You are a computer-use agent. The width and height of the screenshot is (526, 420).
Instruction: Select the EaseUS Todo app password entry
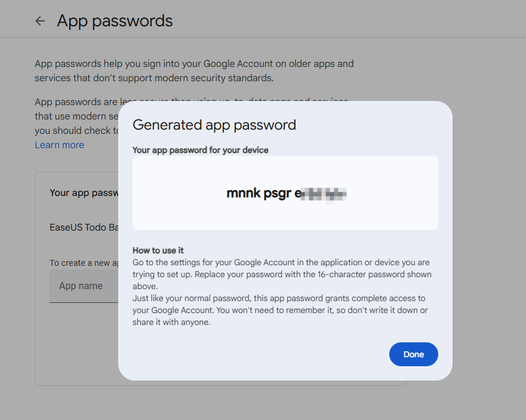(x=84, y=227)
